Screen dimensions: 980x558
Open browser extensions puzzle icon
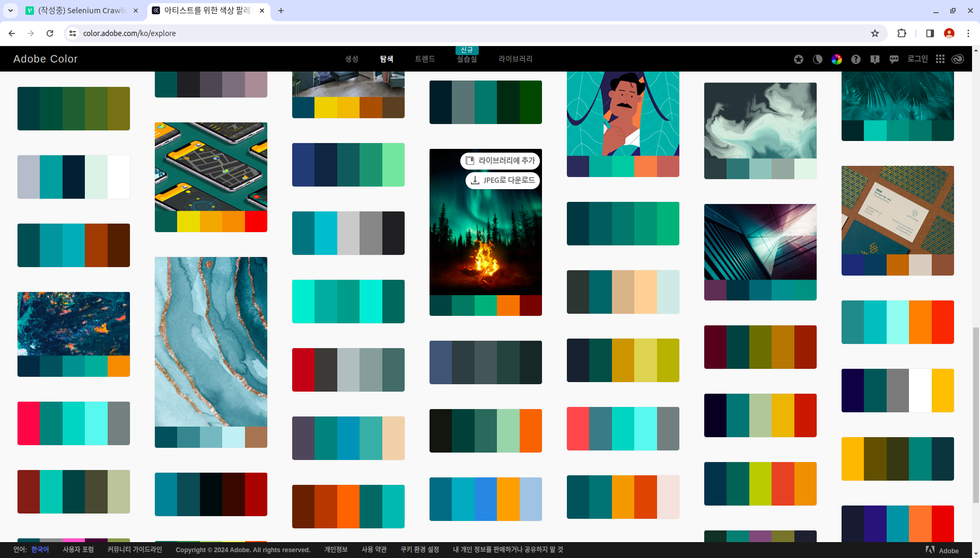click(902, 33)
